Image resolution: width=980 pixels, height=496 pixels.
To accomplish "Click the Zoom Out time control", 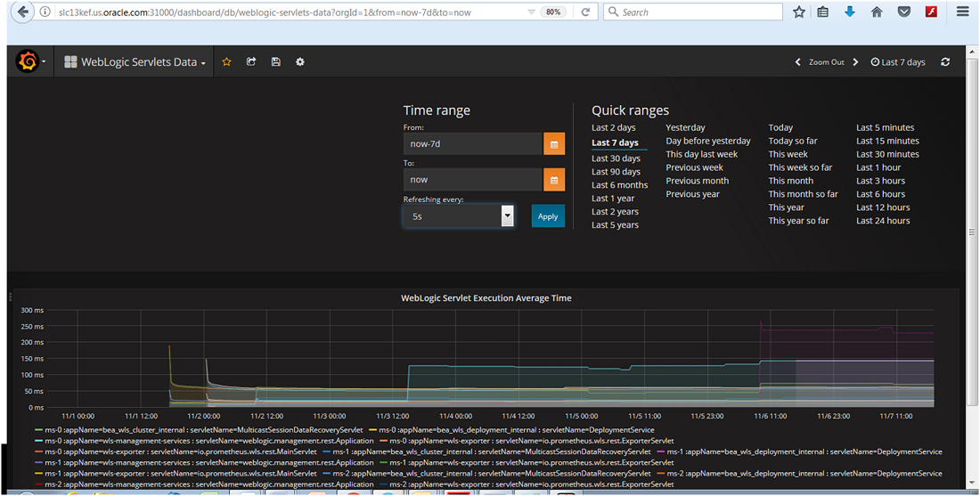I will coord(826,62).
